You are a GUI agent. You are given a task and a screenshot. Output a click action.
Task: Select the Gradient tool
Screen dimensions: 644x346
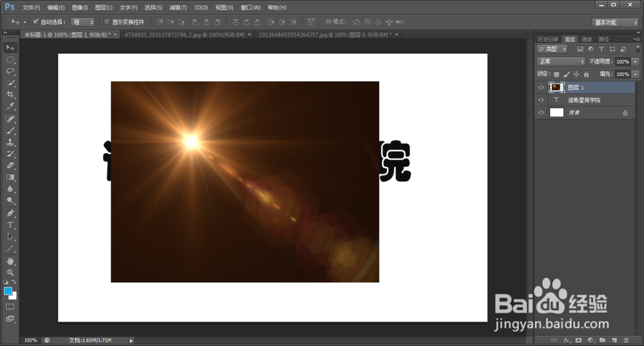coord(10,177)
